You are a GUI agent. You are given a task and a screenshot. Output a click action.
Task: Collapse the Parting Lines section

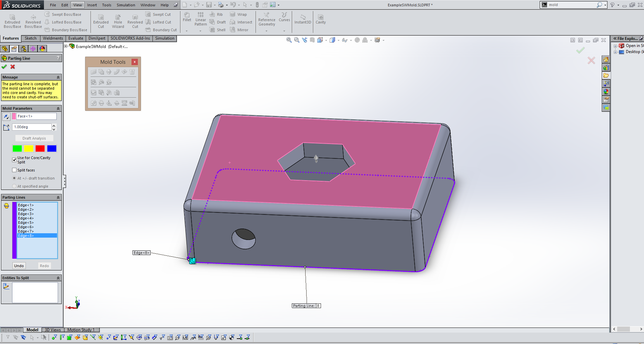pyautogui.click(x=58, y=197)
